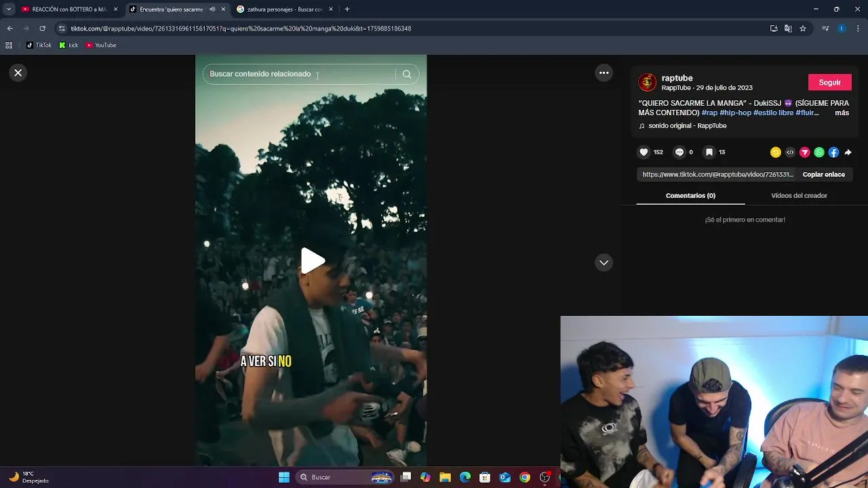Screen dimensions: 868x488
Task: Open the apps grid in bookmarks bar
Action: pyautogui.click(x=9, y=45)
